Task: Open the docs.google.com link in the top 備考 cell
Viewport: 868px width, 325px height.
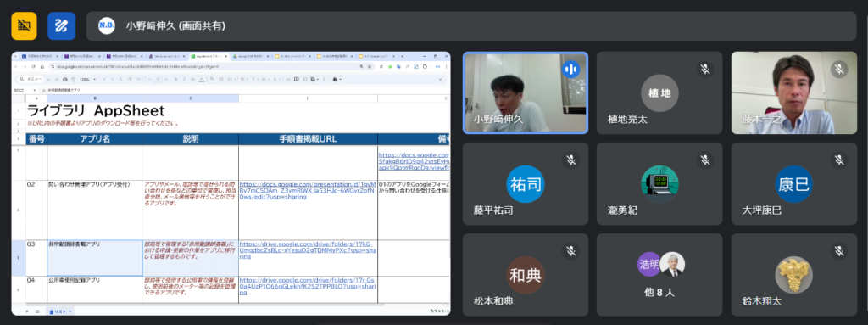Action: pos(414,161)
